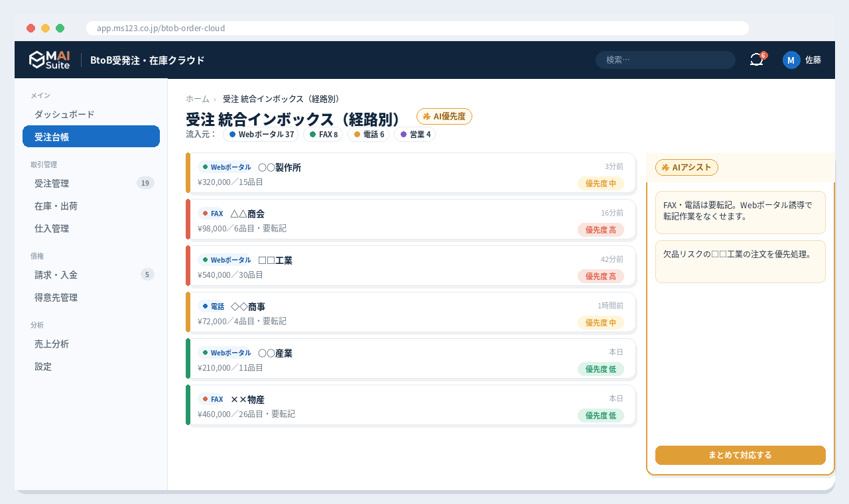Image resolution: width=849 pixels, height=504 pixels.
Task: Click 優先度 低 badge on ○○産業
Action: (600, 369)
